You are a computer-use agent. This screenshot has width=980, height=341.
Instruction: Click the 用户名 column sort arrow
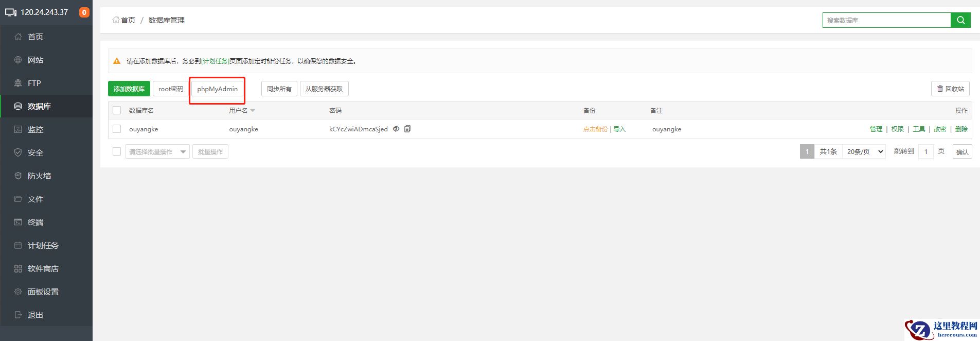click(x=253, y=111)
